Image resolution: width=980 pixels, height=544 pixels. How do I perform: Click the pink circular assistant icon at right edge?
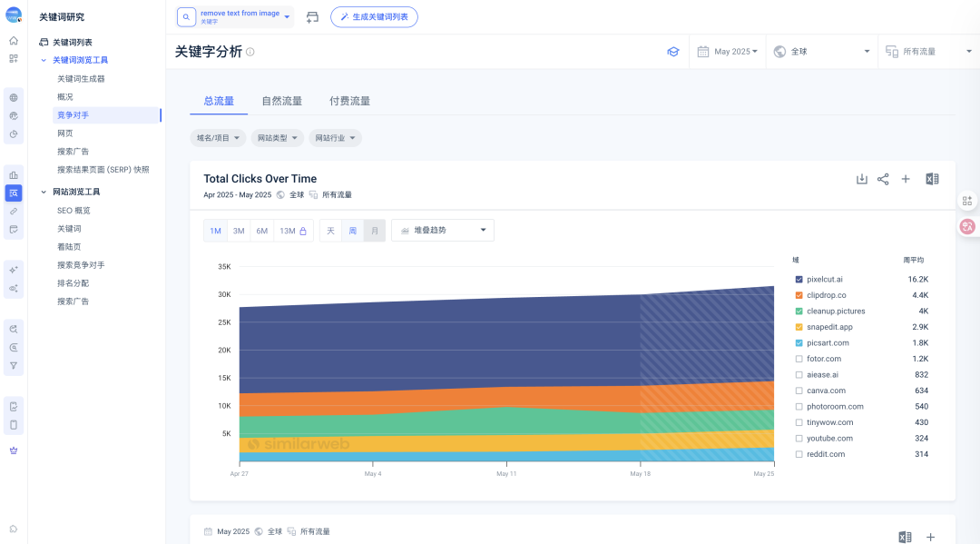967,226
